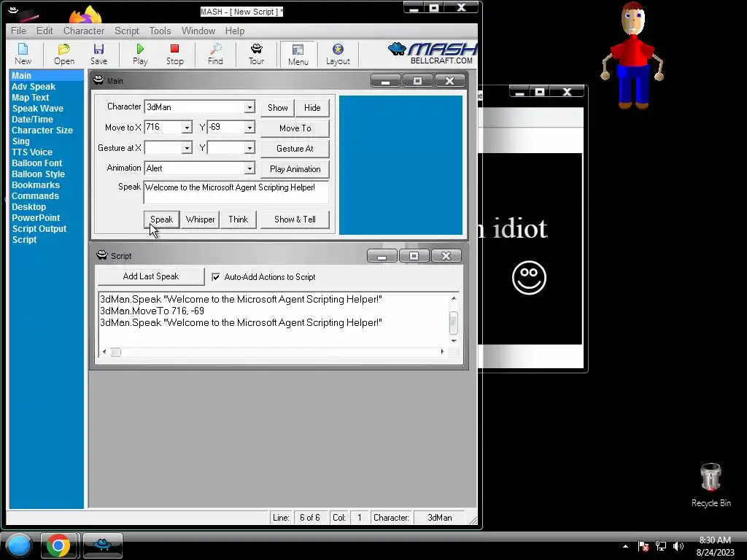Open the Action Center flag tray icon
747x560 pixels.
[x=643, y=546]
